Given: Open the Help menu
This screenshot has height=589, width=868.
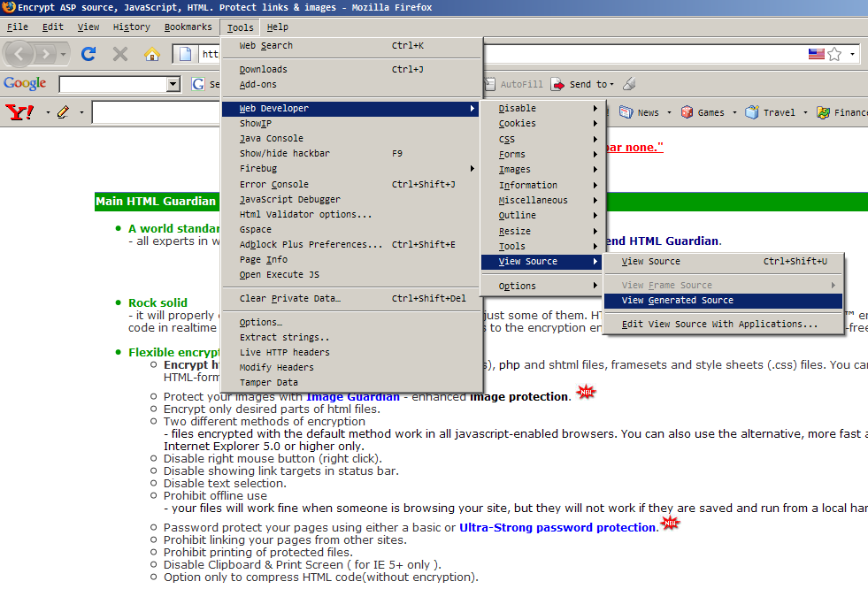Looking at the screenshot, I should pos(277,27).
